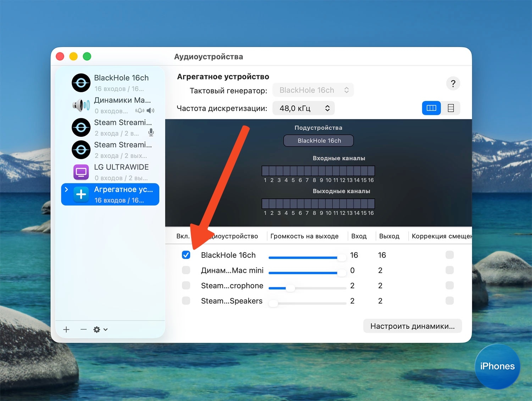This screenshot has height=401, width=532.
Task: Click the Steam...Speakers name in the table
Action: click(x=232, y=301)
